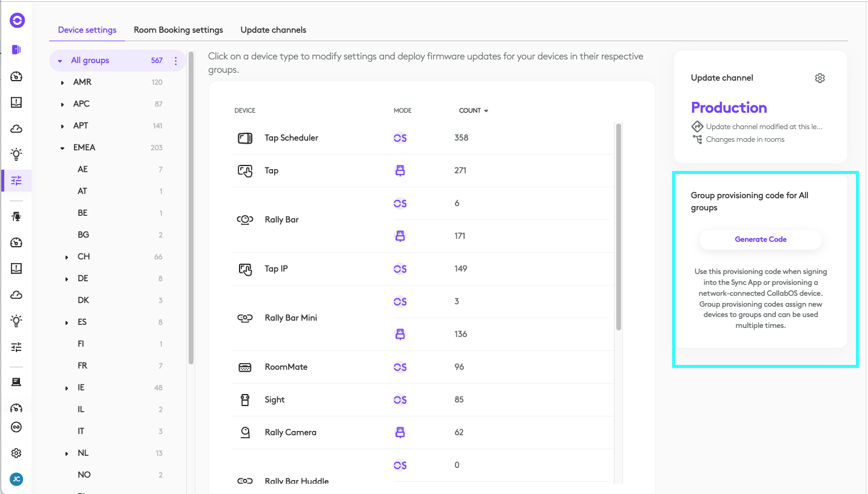Click the Sight device icon
Screen dimensions: 868x494
pyautogui.click(x=244, y=400)
